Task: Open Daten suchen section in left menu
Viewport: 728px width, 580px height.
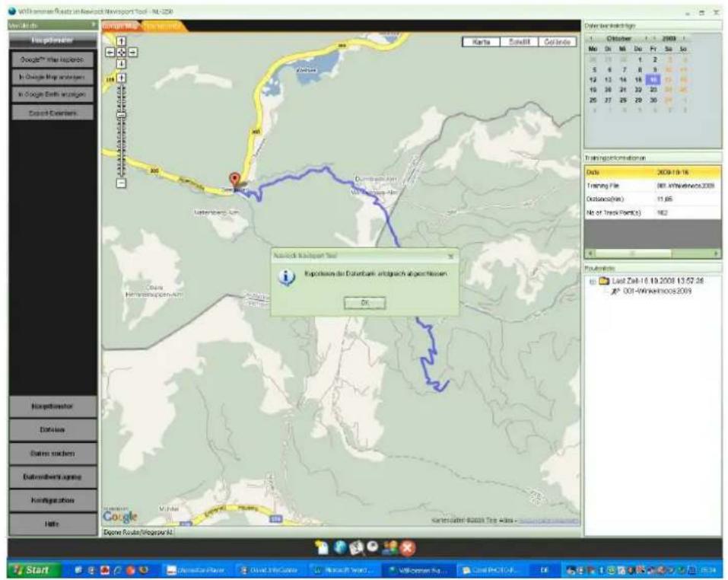Action: [x=52, y=453]
